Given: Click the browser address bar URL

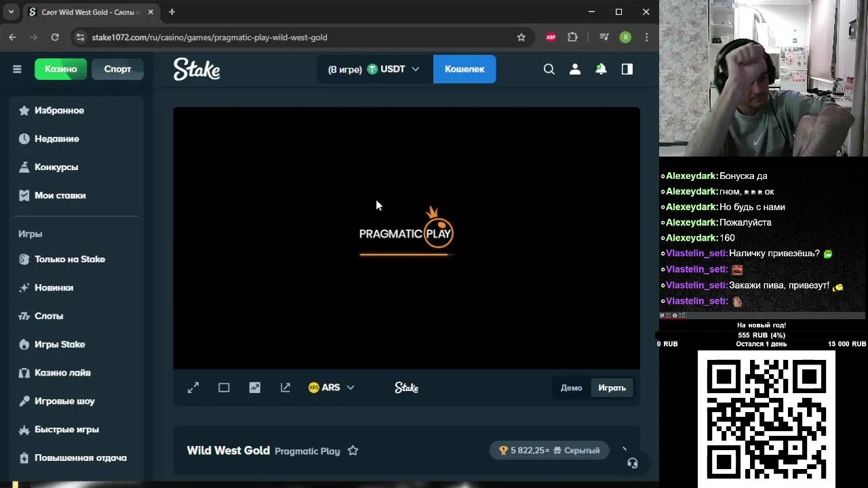Looking at the screenshot, I should (210, 37).
